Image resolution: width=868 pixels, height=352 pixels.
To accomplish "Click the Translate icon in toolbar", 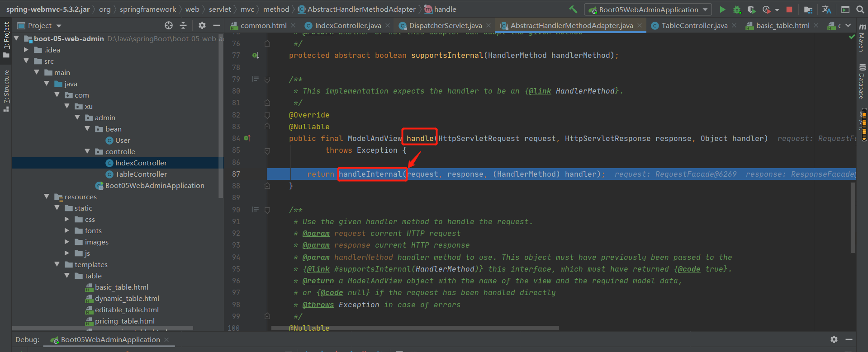I will 827,9.
